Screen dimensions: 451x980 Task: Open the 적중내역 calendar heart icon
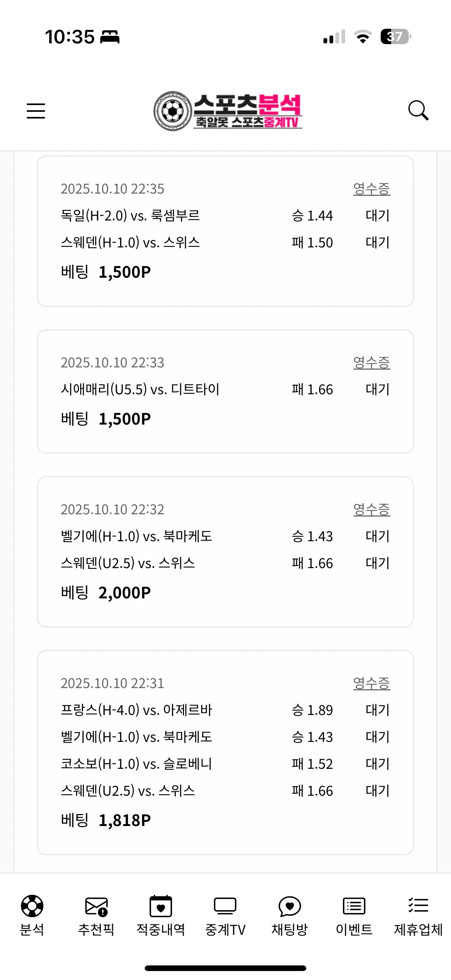coord(160,906)
